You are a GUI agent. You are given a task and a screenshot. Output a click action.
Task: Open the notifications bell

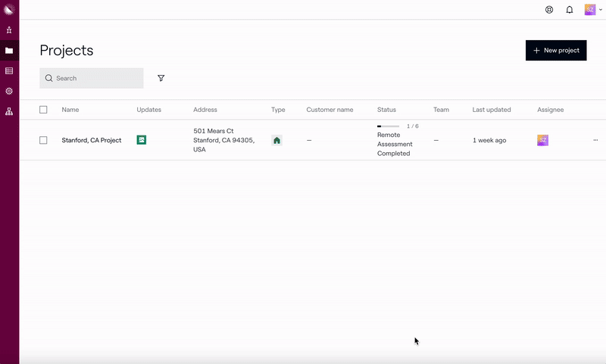coord(570,10)
